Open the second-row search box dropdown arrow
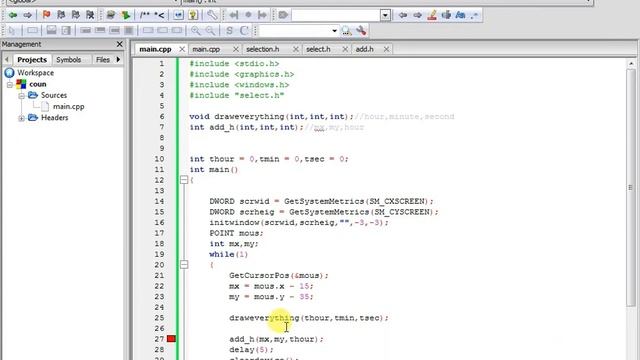 pos(334,31)
